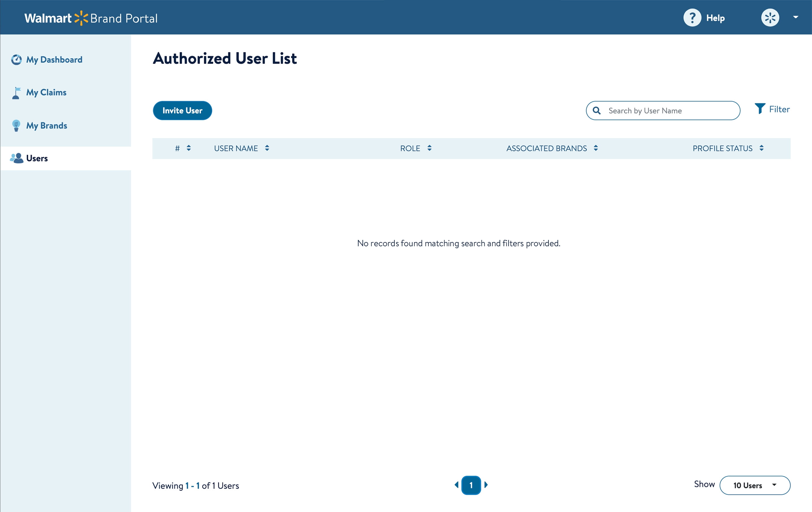Sort by User Name column arrows
Screen dimensions: 812x512
[267, 148]
